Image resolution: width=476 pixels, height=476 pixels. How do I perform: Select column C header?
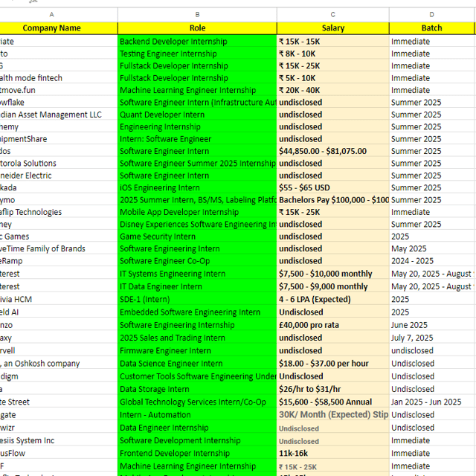(333, 15)
